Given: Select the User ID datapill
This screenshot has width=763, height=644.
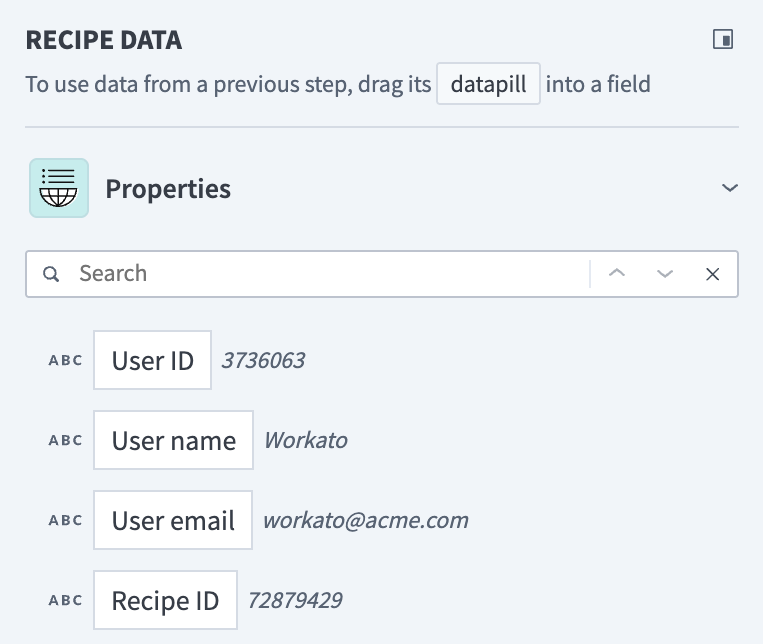Looking at the screenshot, I should pos(152,360).
